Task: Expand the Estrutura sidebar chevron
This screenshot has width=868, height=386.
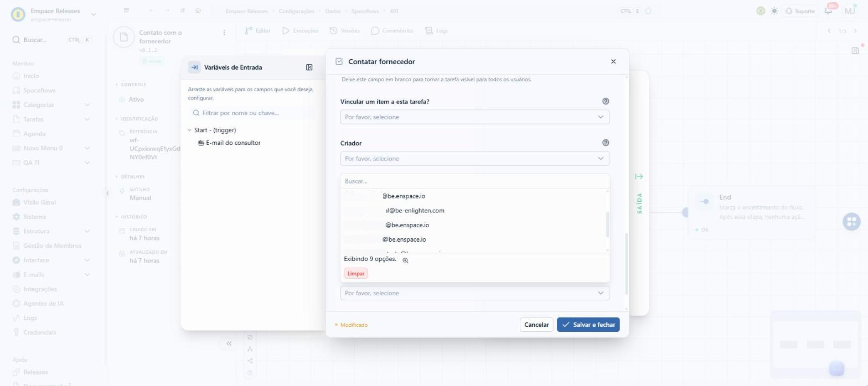Action: (x=87, y=231)
